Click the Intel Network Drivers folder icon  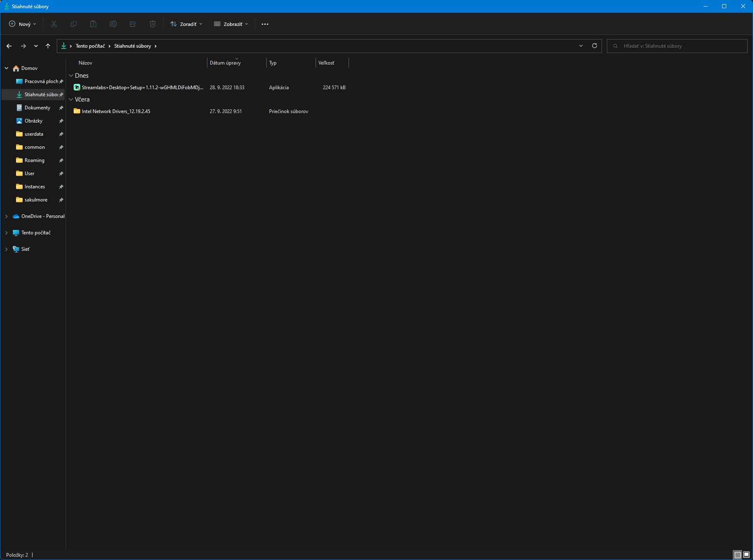[77, 111]
